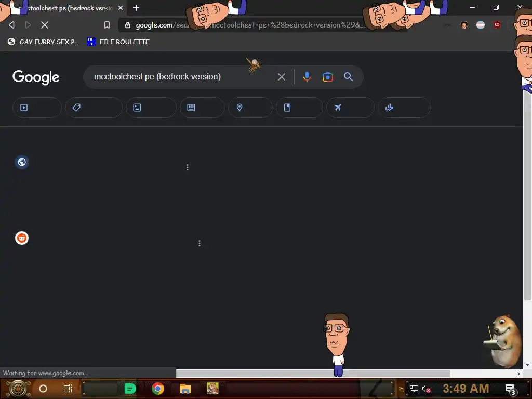Start voice search with microphone icon
The width and height of the screenshot is (532, 399).
[x=307, y=77]
